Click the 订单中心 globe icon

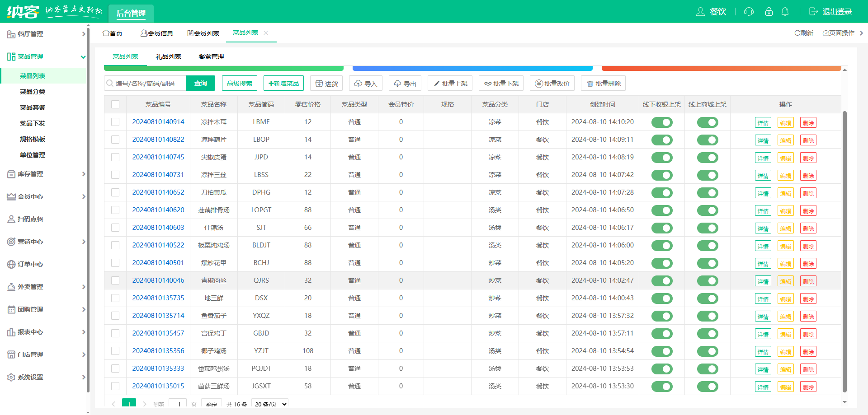point(11,264)
